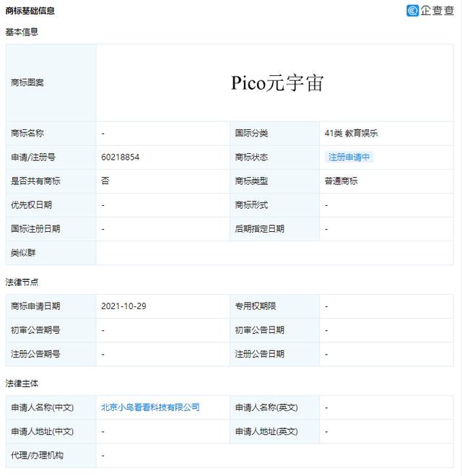Click the Pico元宇宙 trademark image

click(277, 83)
